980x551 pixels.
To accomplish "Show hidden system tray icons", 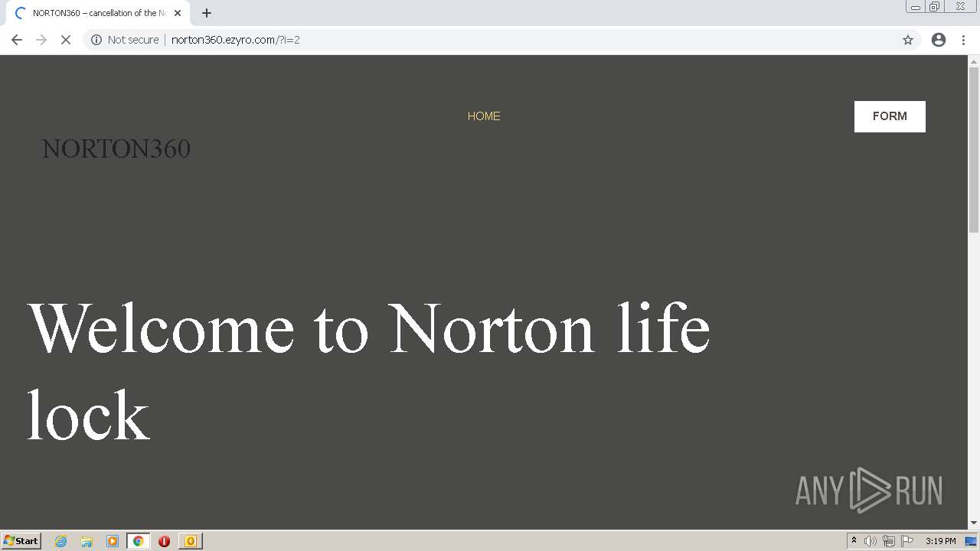I will tap(854, 541).
